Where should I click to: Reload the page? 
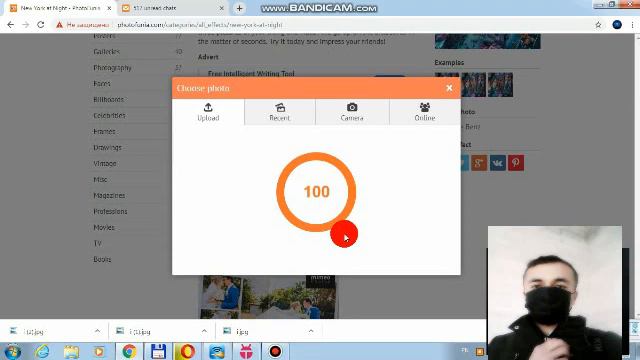coord(41,25)
